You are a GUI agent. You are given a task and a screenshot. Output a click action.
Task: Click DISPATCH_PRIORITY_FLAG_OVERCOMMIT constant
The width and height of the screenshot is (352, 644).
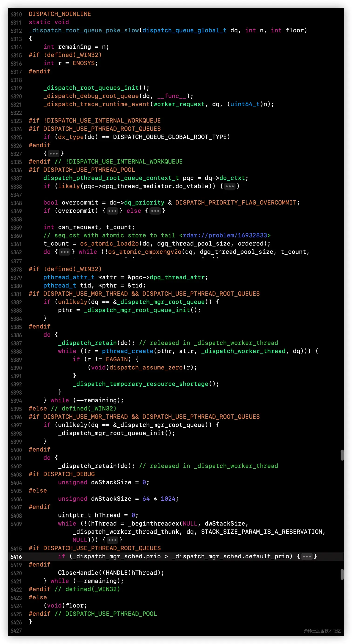[236, 202]
